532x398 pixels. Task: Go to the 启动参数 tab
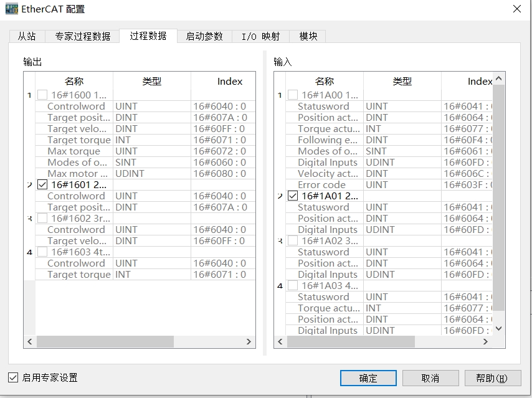point(204,36)
